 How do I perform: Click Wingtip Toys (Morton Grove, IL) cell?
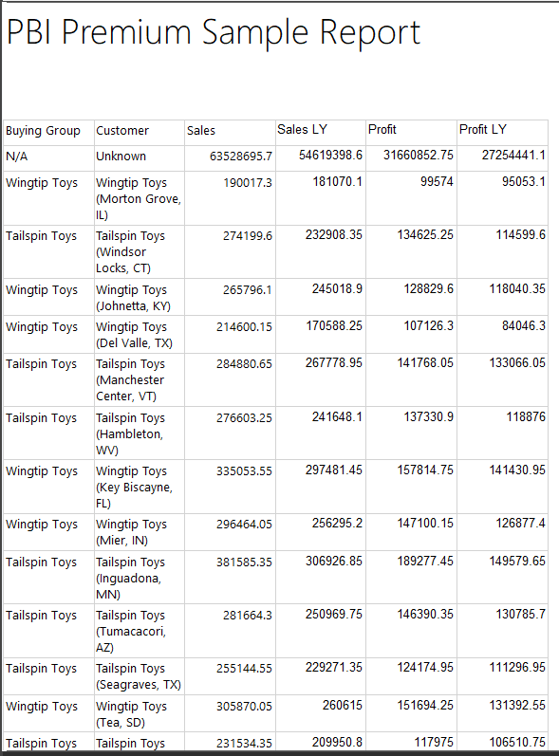coord(139,198)
